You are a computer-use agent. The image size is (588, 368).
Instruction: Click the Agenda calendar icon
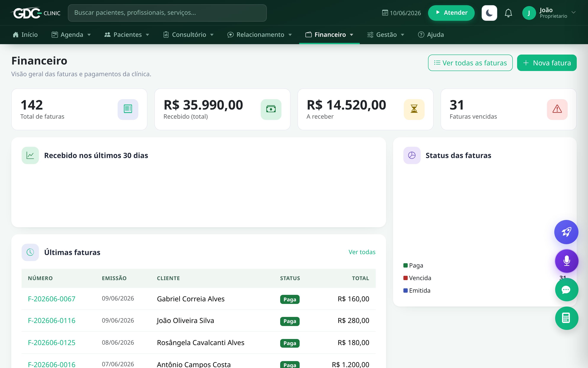54,35
